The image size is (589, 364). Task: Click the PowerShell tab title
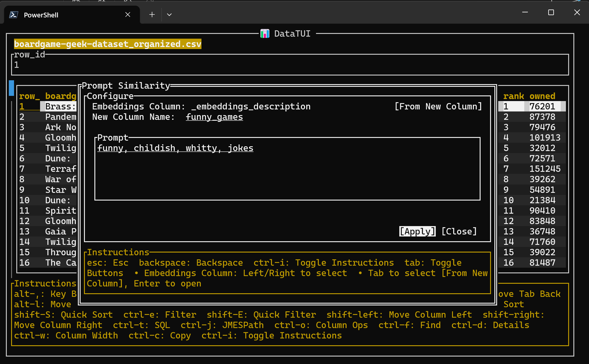(x=41, y=15)
